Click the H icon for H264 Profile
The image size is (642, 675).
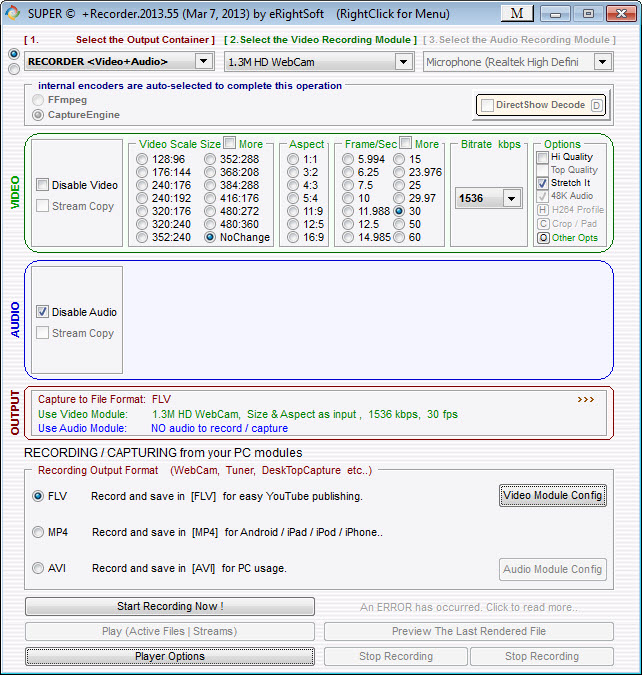[x=543, y=210]
